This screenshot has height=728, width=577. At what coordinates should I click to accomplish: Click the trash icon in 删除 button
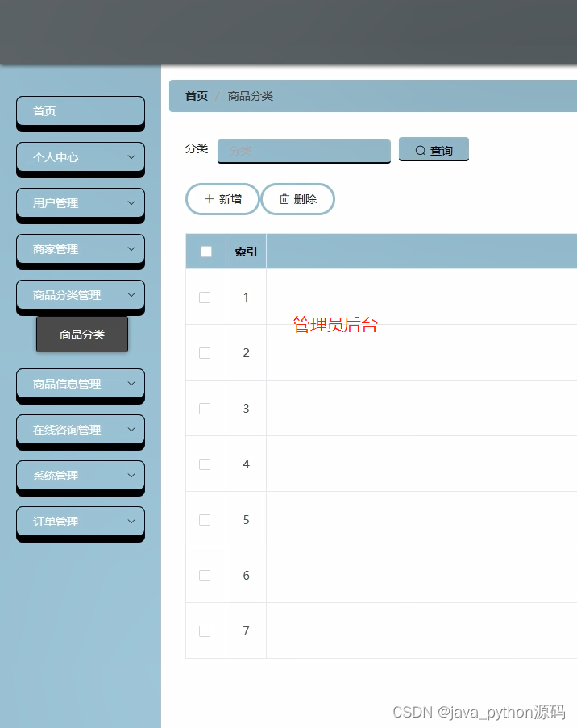(284, 199)
